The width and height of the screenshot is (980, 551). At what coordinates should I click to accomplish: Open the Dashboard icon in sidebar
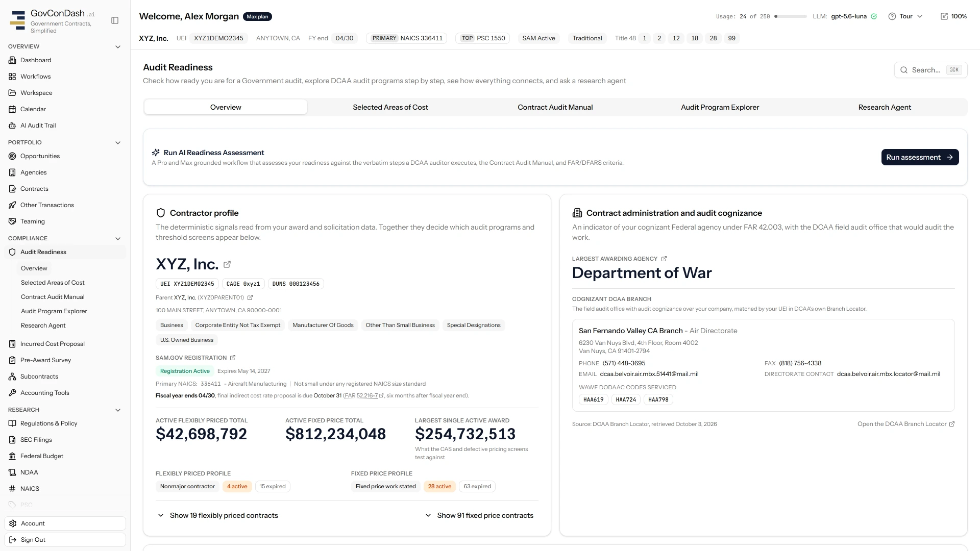pyautogui.click(x=12, y=60)
